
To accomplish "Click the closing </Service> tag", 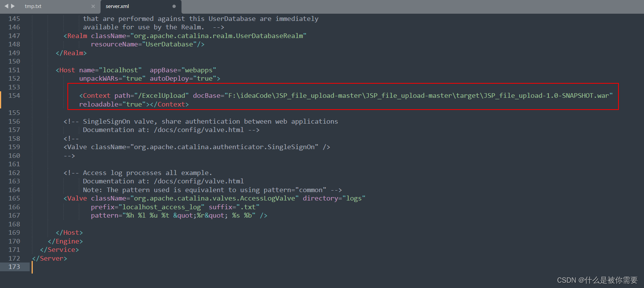I will pyautogui.click(x=59, y=250).
